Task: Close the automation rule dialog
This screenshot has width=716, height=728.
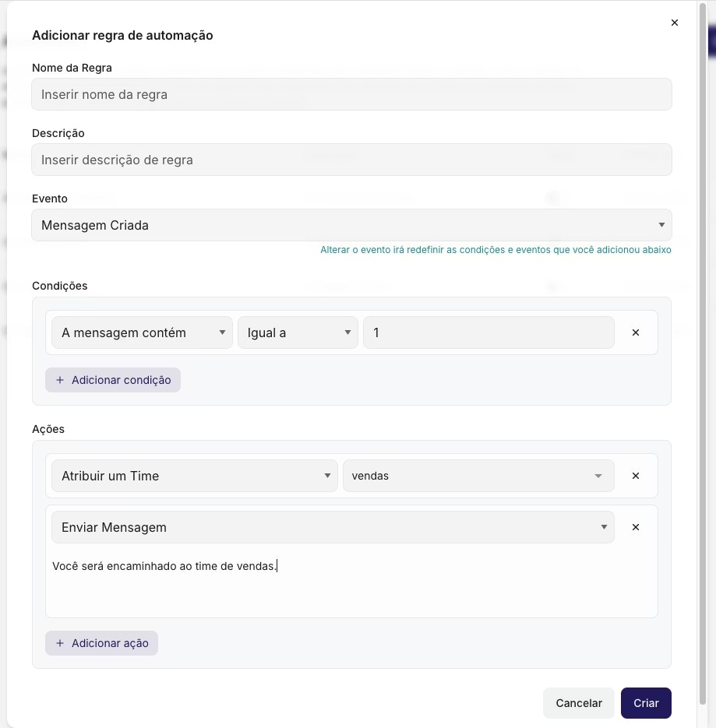Action: pyautogui.click(x=674, y=23)
